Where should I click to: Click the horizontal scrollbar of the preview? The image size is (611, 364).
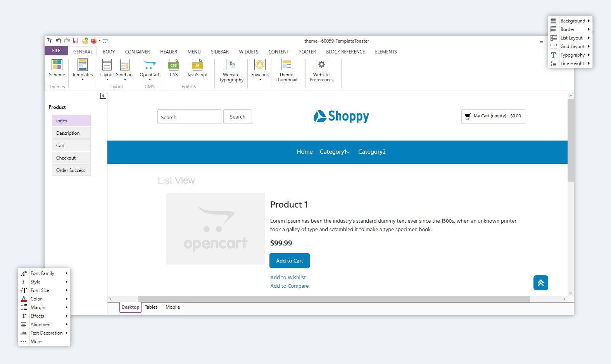[x=334, y=299]
